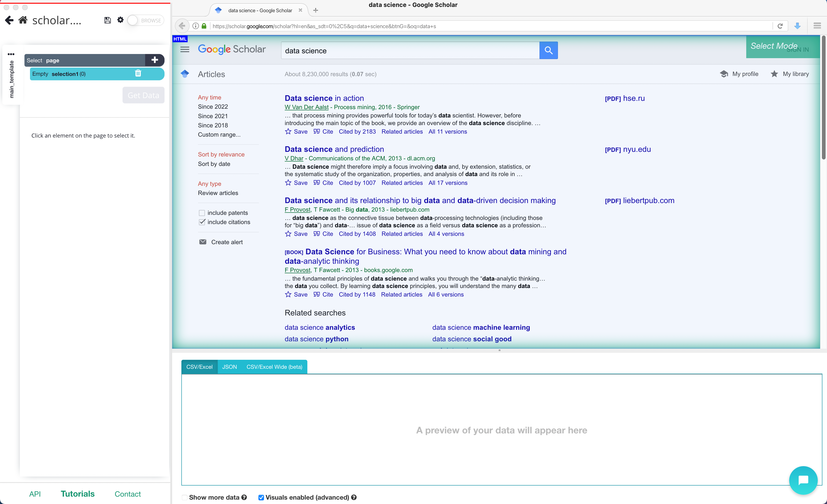The width and height of the screenshot is (827, 504).
Task: Click the settings gear icon in sidebar
Action: [120, 20]
